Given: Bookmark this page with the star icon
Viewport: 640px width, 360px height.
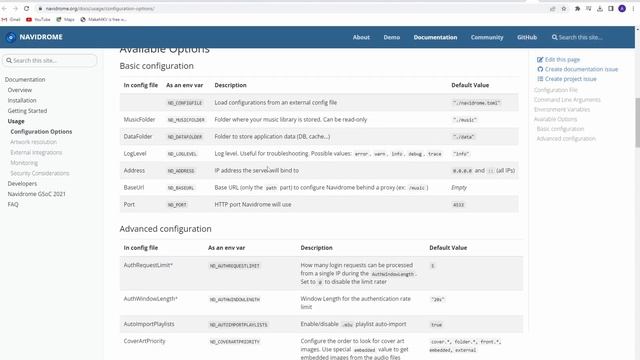Looking at the screenshot, I should pyautogui.click(x=564, y=9).
